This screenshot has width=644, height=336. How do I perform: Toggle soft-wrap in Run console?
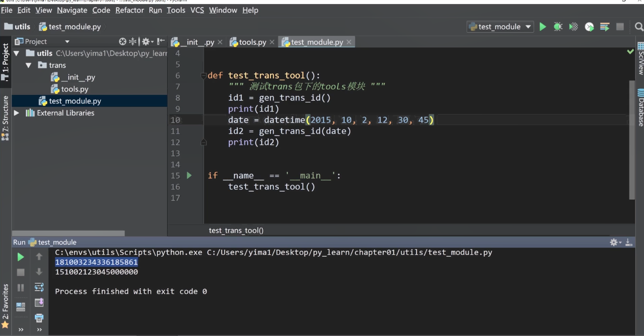(x=39, y=287)
